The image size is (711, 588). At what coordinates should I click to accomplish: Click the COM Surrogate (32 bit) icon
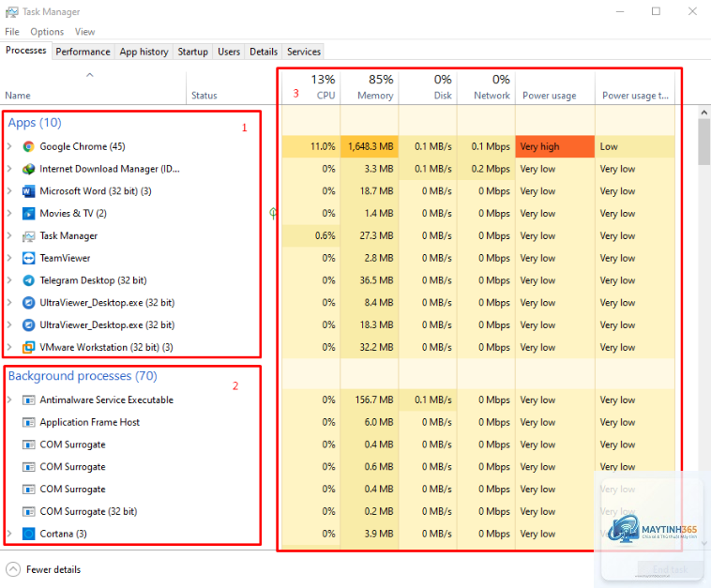point(28,511)
